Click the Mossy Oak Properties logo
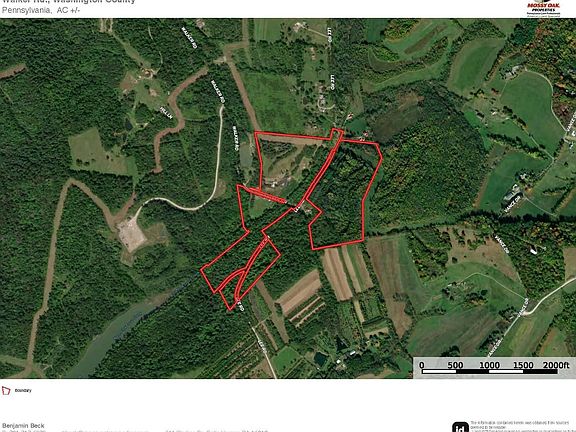 (x=543, y=8)
